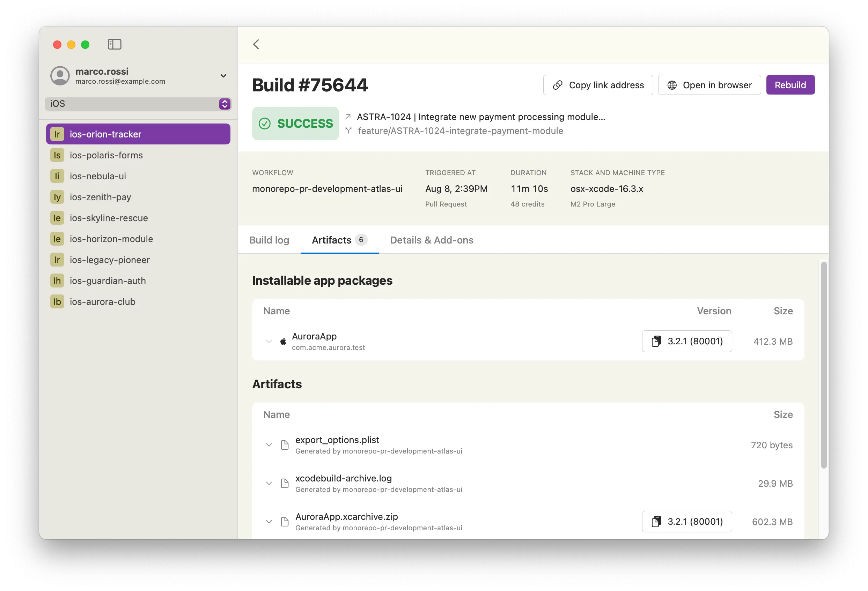Click the 11m 10s duration value
The width and height of the screenshot is (868, 591).
point(529,189)
